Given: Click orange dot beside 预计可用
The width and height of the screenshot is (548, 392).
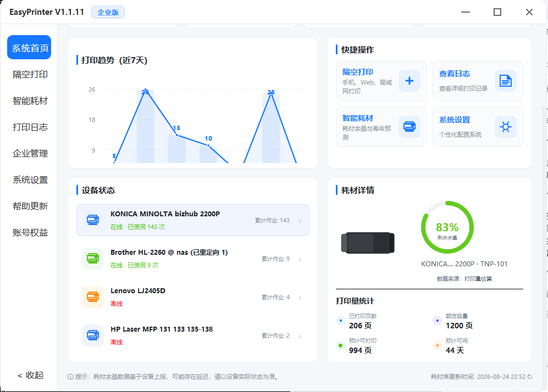Looking at the screenshot, I should pos(437,345).
